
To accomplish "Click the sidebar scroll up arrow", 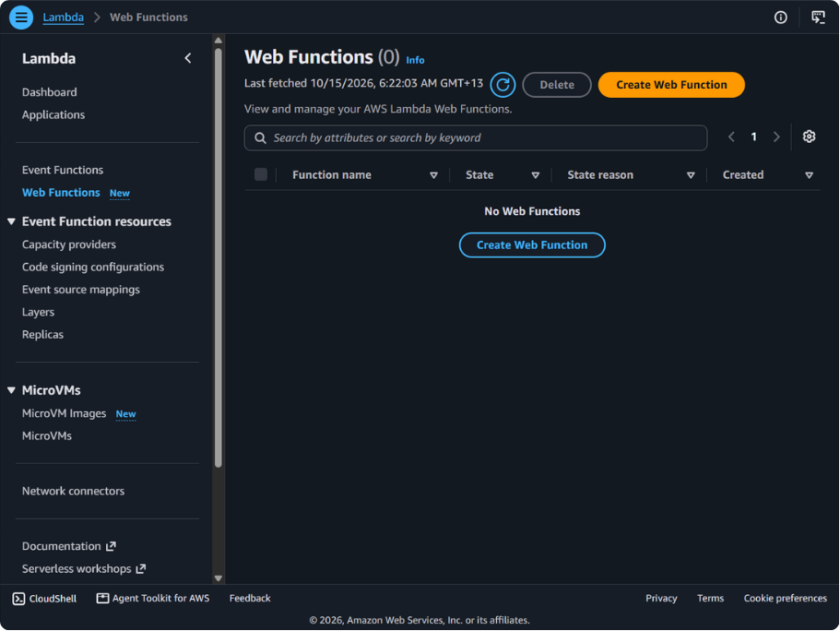I will 218,41.
